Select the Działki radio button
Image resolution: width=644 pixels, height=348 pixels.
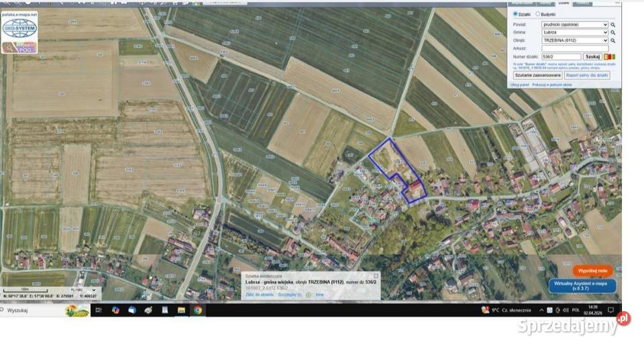tap(515, 14)
